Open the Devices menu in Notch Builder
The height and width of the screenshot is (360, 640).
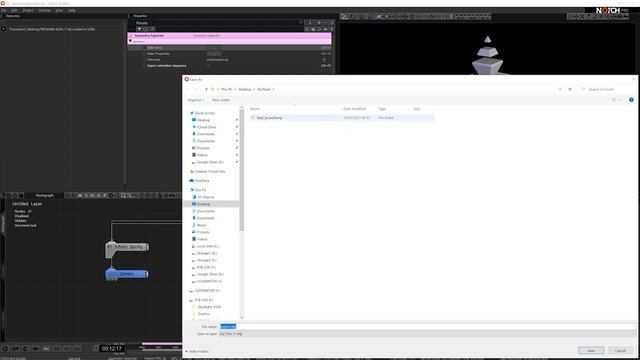point(44,10)
